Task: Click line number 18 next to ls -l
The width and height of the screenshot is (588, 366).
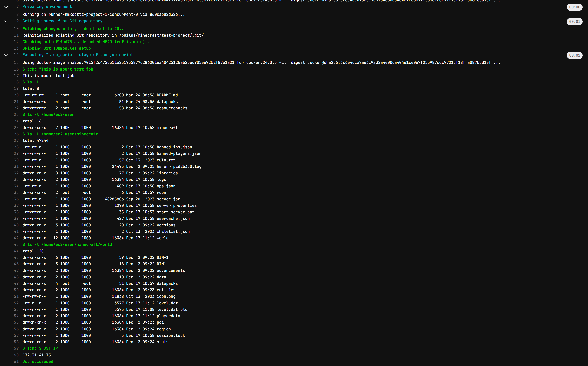Action: click(x=16, y=82)
